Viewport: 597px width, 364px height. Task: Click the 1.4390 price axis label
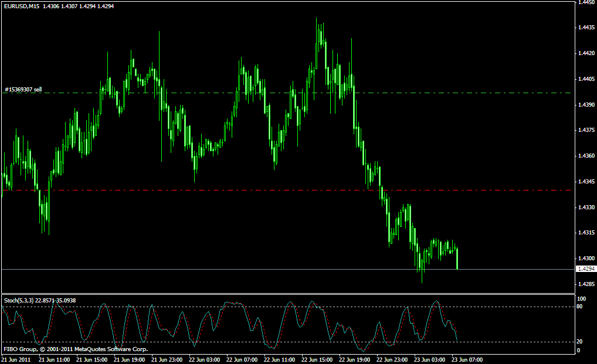[x=586, y=104]
